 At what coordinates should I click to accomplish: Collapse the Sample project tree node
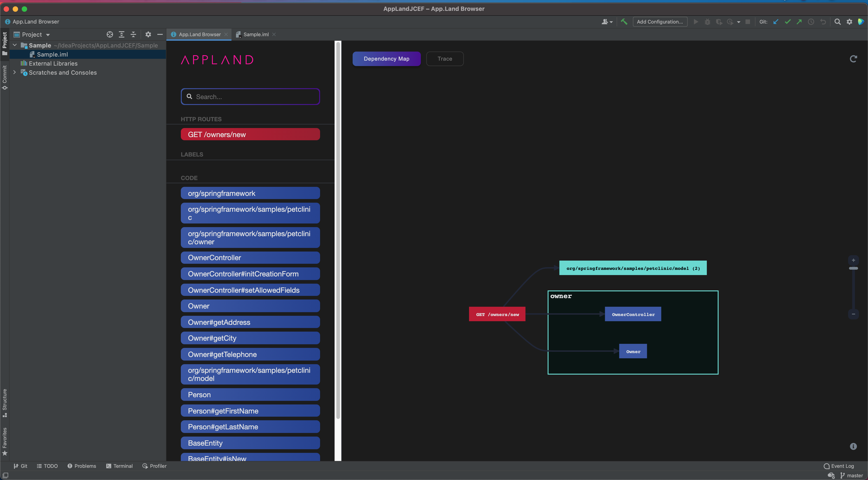(15, 45)
